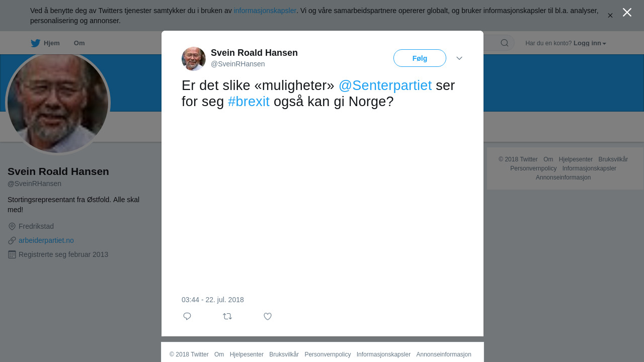The image size is (644, 362).
Task: Open Hjelpesenter in the modal footer
Action: (247, 354)
